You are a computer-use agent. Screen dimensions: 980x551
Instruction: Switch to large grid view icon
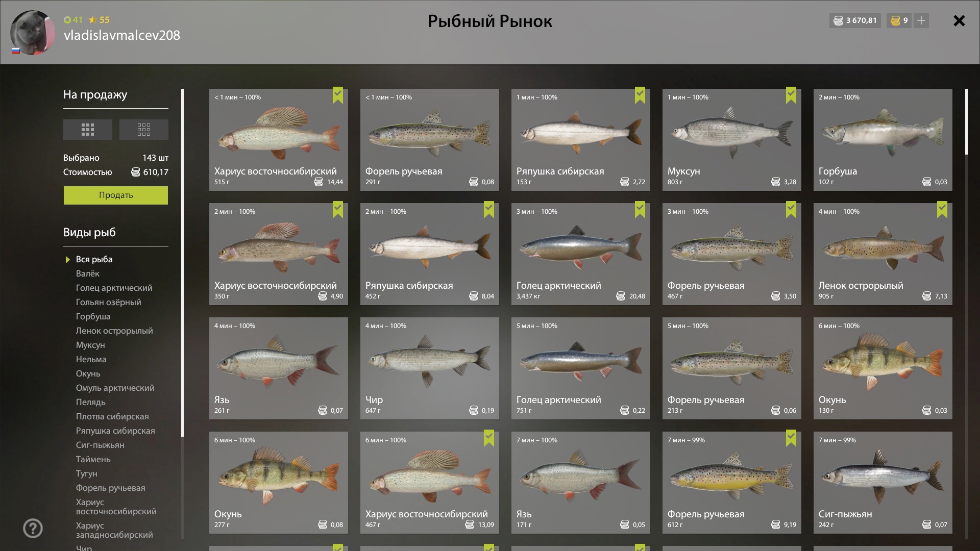(x=88, y=130)
